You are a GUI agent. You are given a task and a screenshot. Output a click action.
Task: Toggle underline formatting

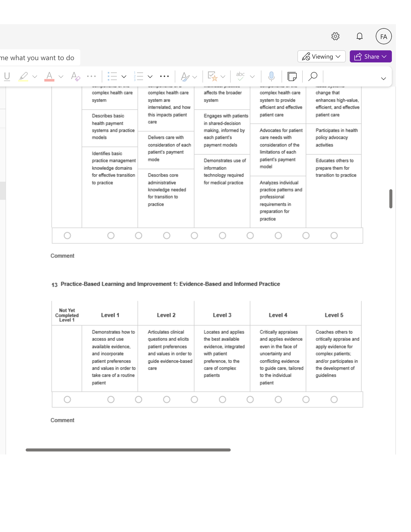[7, 76]
